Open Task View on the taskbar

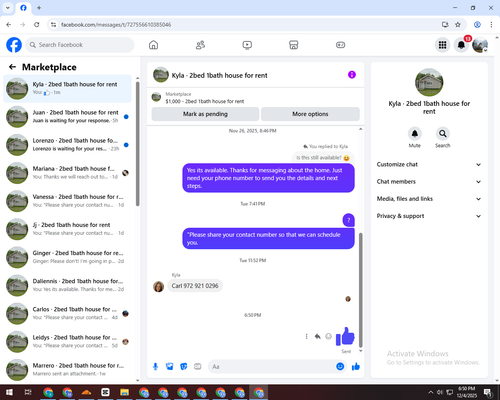pyautogui.click(x=28, y=392)
